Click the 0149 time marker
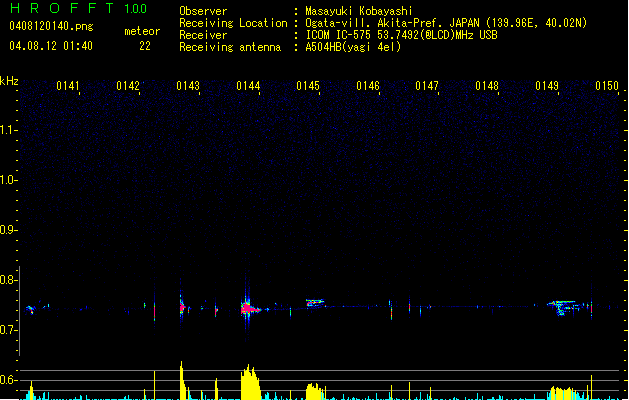629x400 pixels. [547, 86]
